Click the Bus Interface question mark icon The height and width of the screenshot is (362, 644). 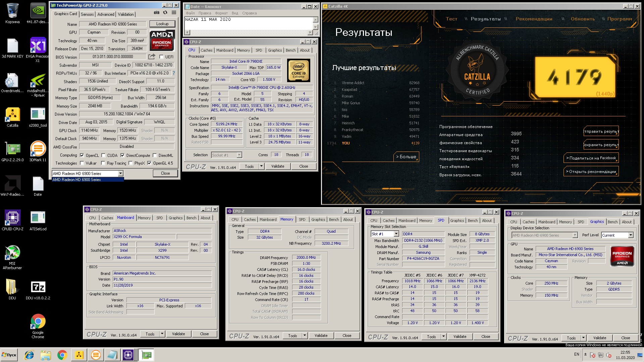coord(173,73)
